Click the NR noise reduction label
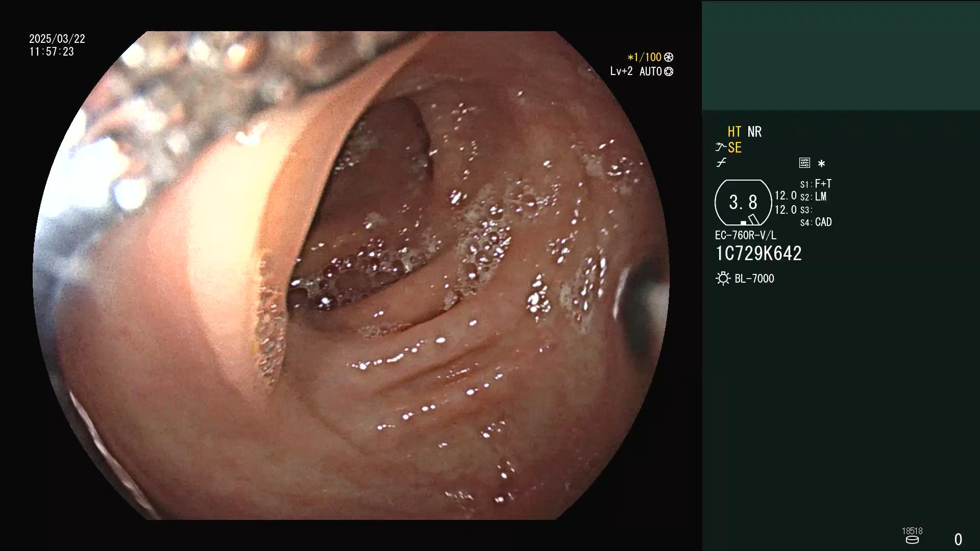 754,132
